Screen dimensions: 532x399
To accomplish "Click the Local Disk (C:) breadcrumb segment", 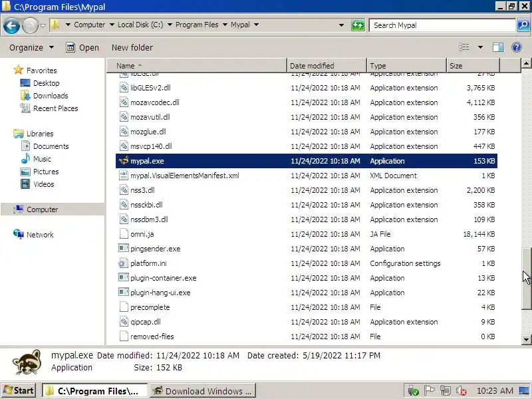I will point(140,25).
